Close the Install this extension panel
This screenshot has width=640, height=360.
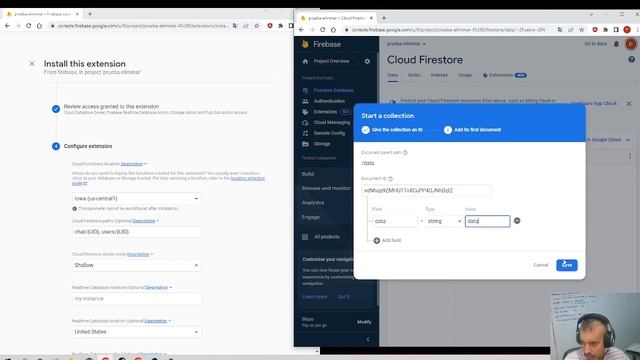pyautogui.click(x=32, y=64)
